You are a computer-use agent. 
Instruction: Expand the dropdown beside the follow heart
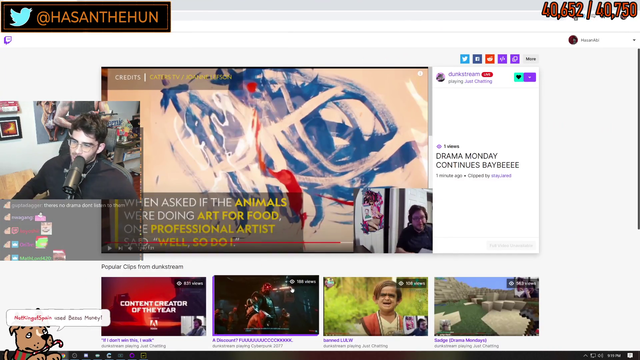click(x=530, y=77)
